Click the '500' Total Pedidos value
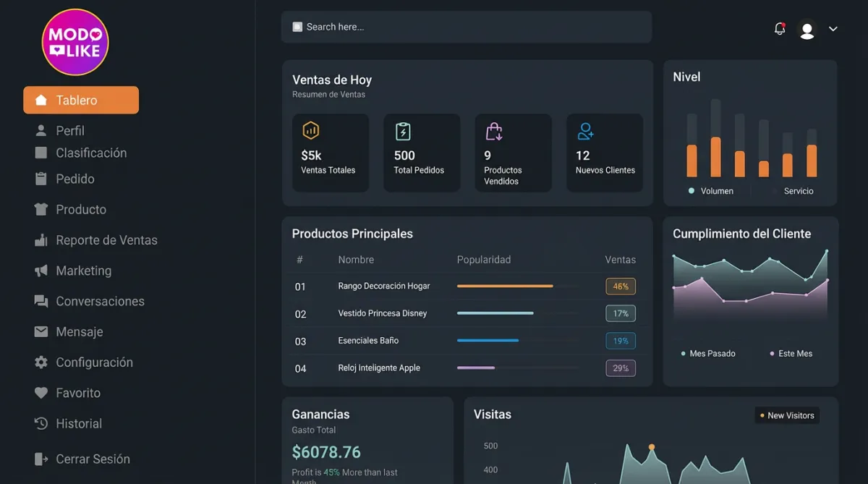The width and height of the screenshot is (868, 484). coord(404,156)
